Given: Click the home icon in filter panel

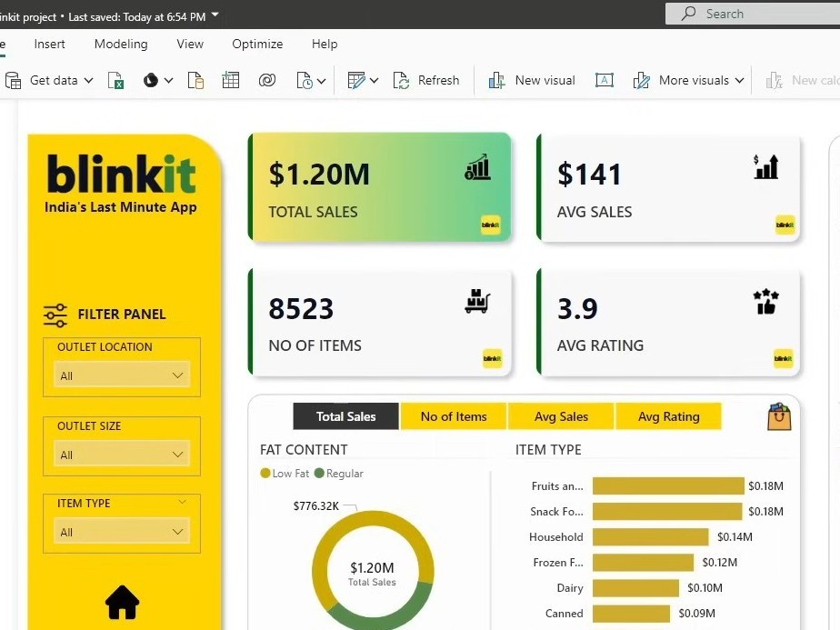Looking at the screenshot, I should coord(123,602).
